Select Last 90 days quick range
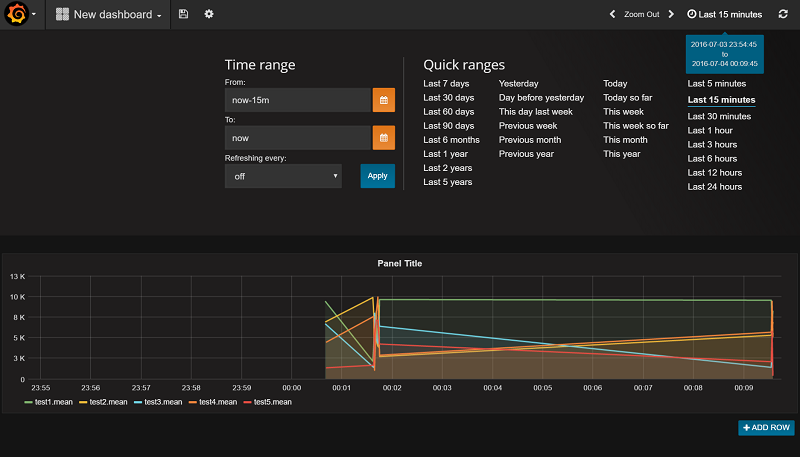 pos(448,125)
